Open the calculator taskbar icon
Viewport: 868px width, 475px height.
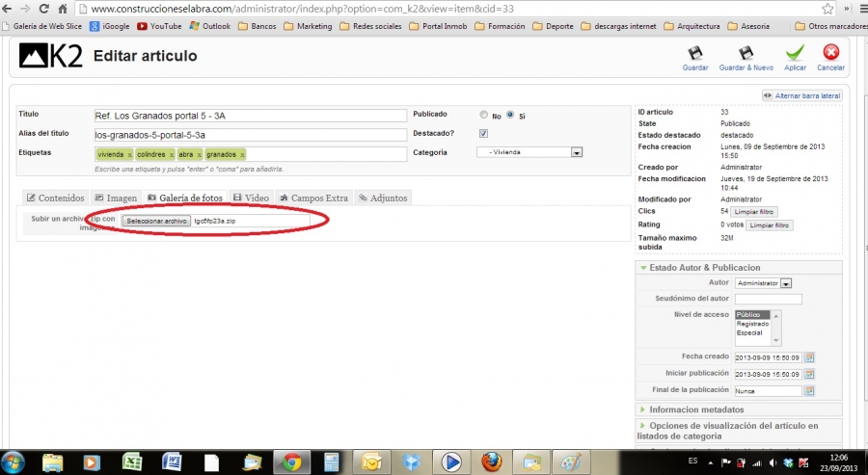coord(331,462)
